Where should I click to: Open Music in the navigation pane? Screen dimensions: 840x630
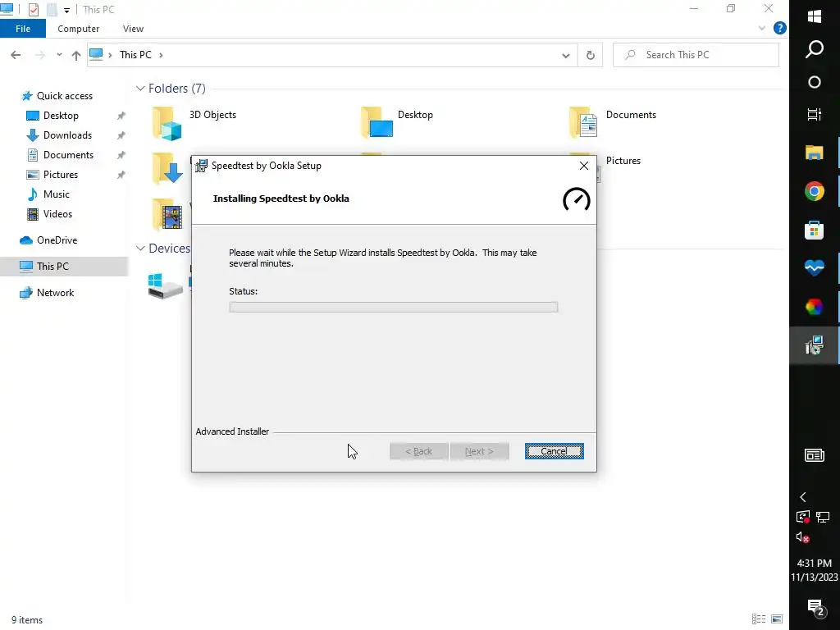[56, 194]
